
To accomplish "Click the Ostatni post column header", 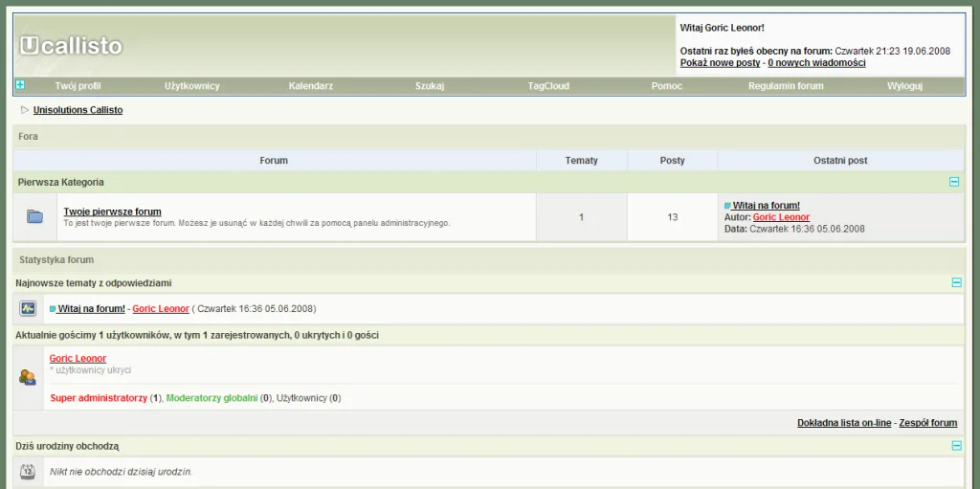I will click(x=840, y=160).
